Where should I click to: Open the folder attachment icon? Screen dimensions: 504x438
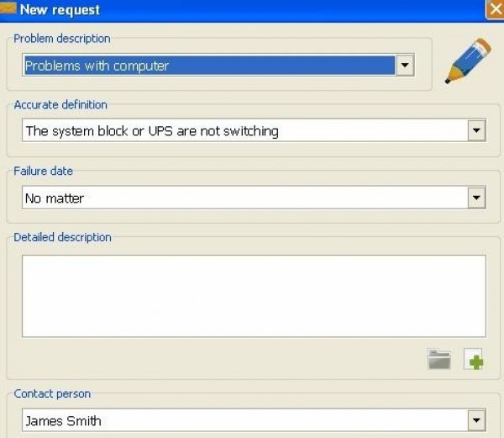tap(439, 359)
